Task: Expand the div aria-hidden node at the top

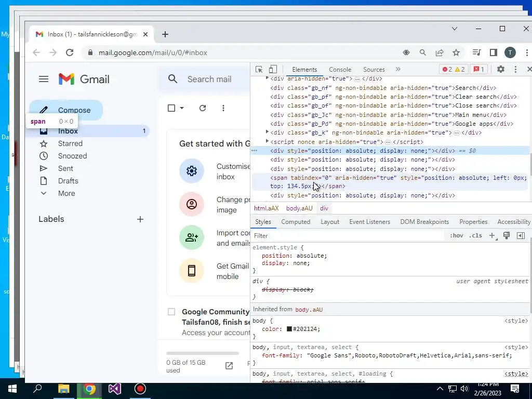Action: [x=268, y=78]
